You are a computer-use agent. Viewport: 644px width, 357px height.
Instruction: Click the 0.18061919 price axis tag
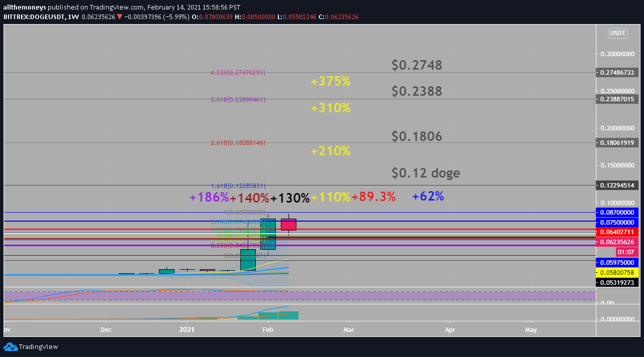click(617, 143)
